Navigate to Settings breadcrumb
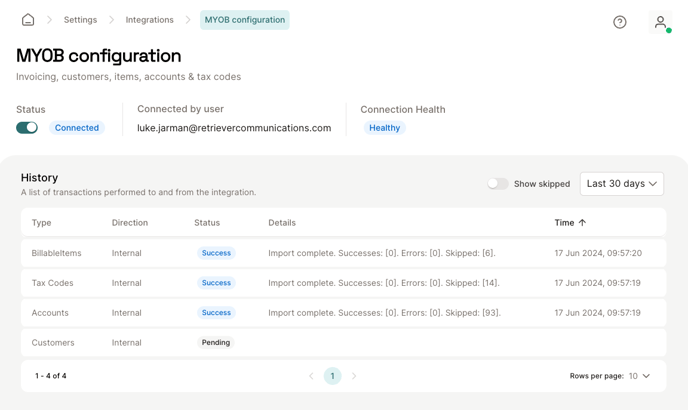Screen dimensions: 688x410 [x=80, y=20]
